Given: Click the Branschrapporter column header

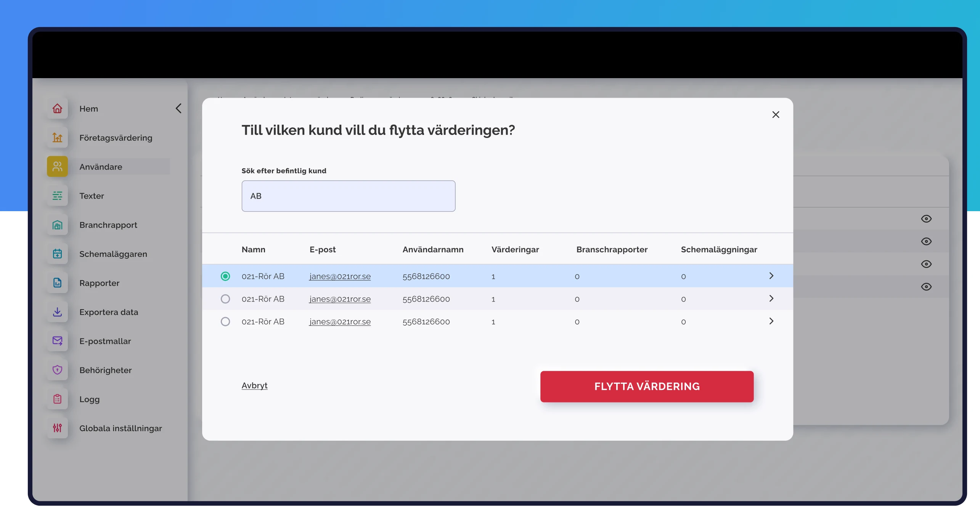Looking at the screenshot, I should [612, 250].
